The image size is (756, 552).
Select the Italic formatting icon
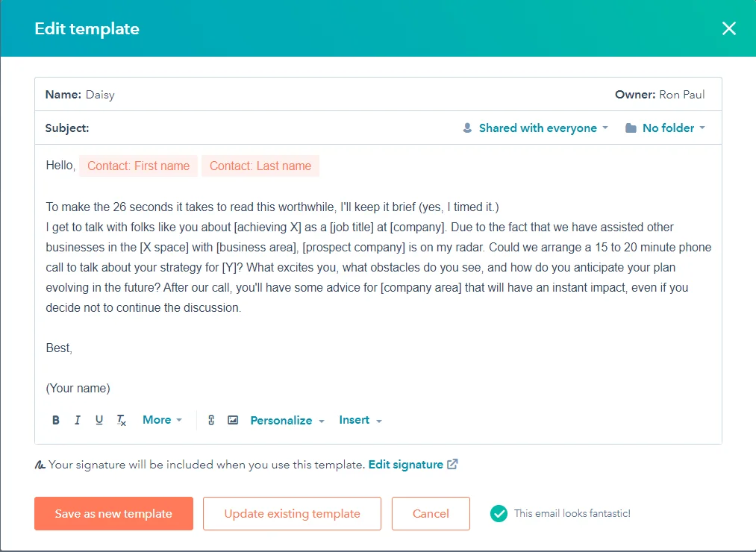point(77,420)
